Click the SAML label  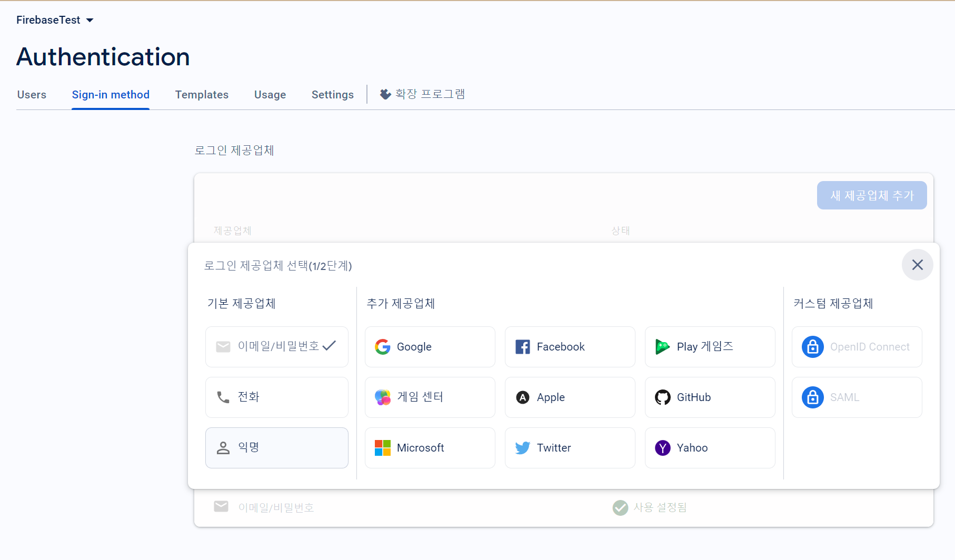pyautogui.click(x=844, y=397)
